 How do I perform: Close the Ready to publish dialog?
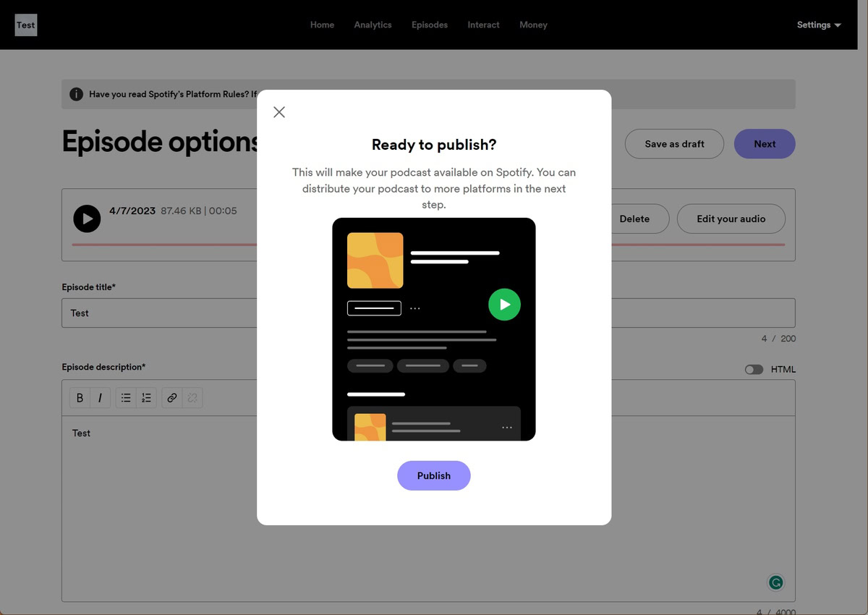coord(279,112)
